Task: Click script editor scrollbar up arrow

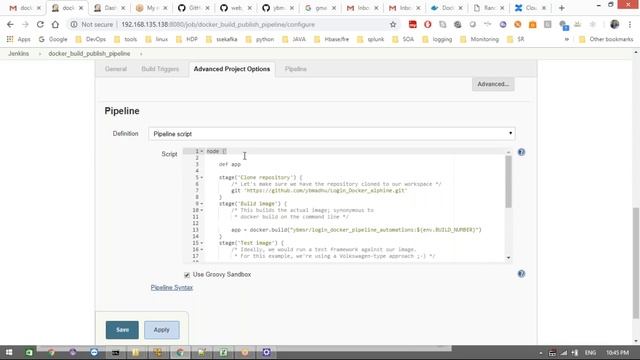Action: pos(508,152)
